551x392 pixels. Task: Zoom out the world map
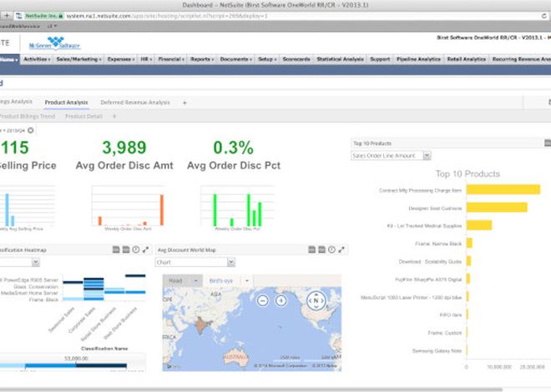pyautogui.click(x=263, y=300)
